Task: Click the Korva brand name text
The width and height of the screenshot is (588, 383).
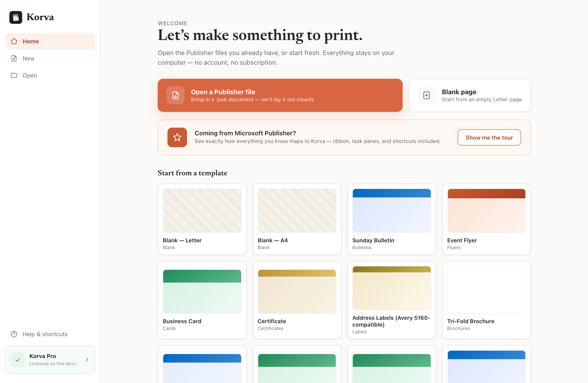Action: (x=40, y=17)
